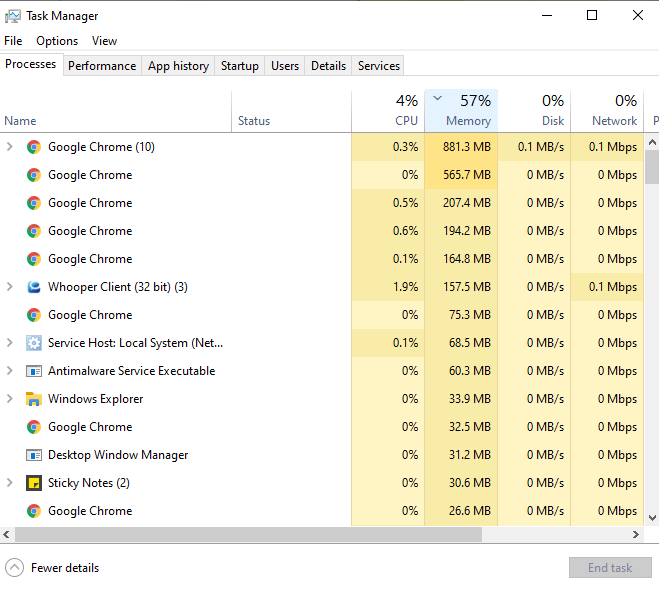This screenshot has width=659, height=590.
Task: Click the Fewer details arrow icon
Action: click(15, 568)
